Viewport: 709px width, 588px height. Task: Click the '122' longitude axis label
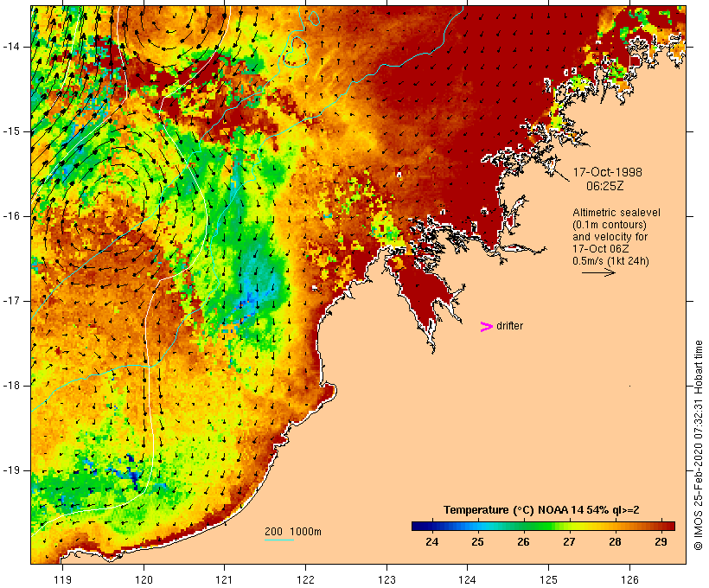coord(306,579)
